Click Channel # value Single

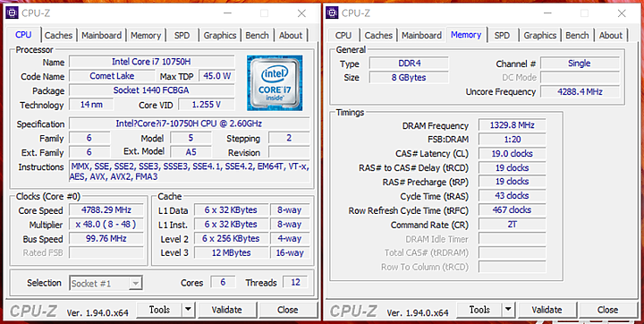click(x=580, y=64)
